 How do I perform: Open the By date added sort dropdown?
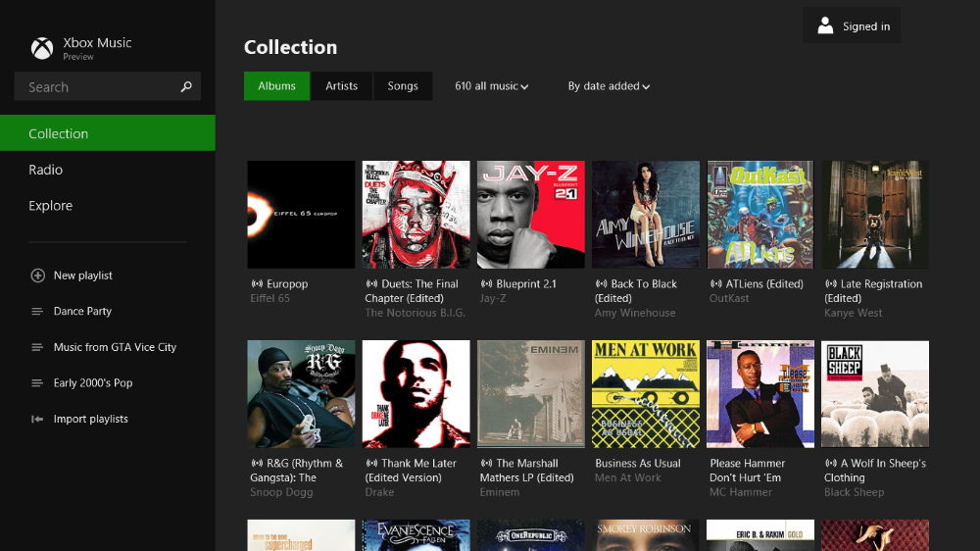point(609,86)
